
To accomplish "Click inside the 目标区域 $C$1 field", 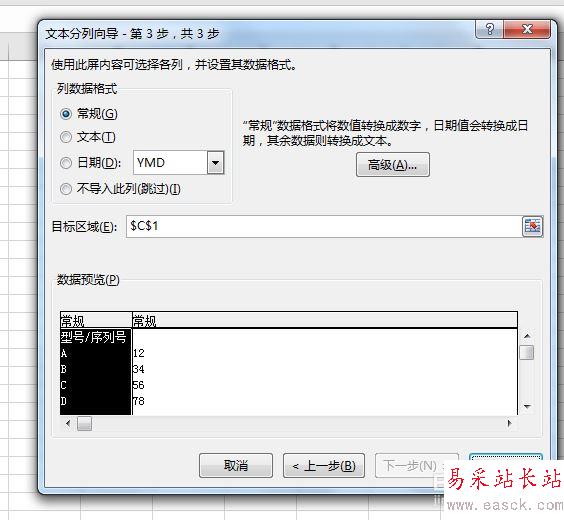I will 324,226.
